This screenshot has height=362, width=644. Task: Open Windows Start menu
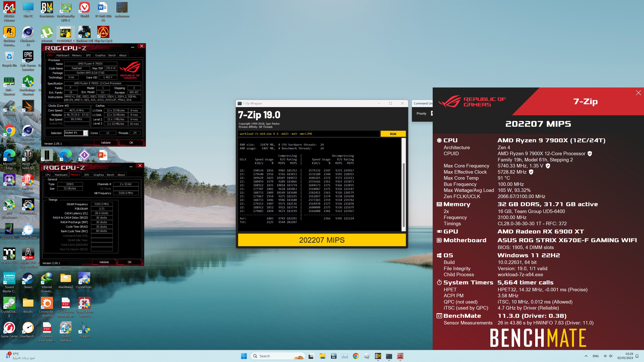(244, 356)
